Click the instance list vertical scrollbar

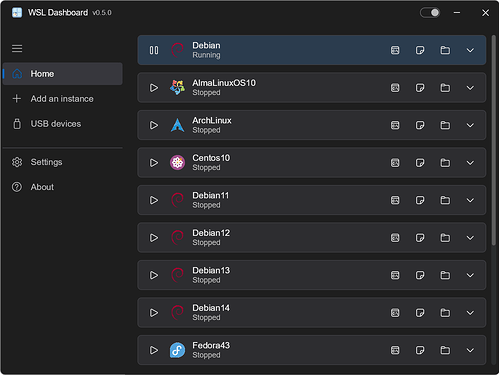click(x=493, y=140)
